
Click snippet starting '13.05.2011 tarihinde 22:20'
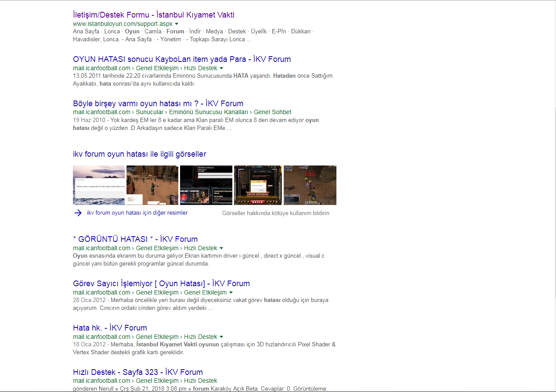point(202,80)
